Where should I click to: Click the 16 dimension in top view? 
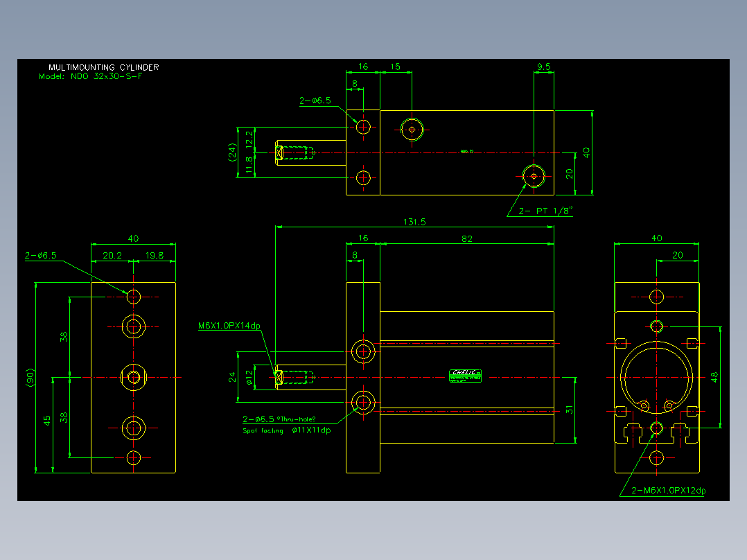(x=363, y=67)
